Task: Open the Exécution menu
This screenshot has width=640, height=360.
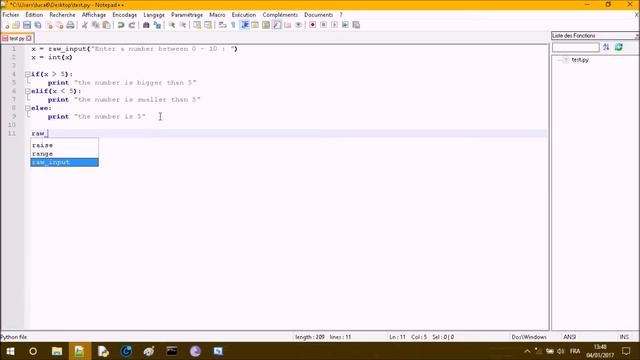Action: click(244, 15)
